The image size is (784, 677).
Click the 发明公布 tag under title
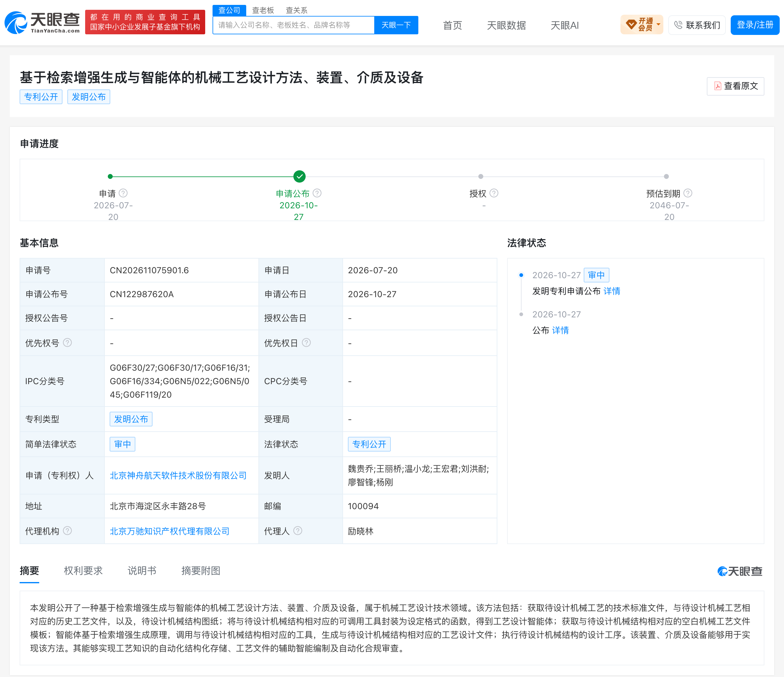pos(89,97)
